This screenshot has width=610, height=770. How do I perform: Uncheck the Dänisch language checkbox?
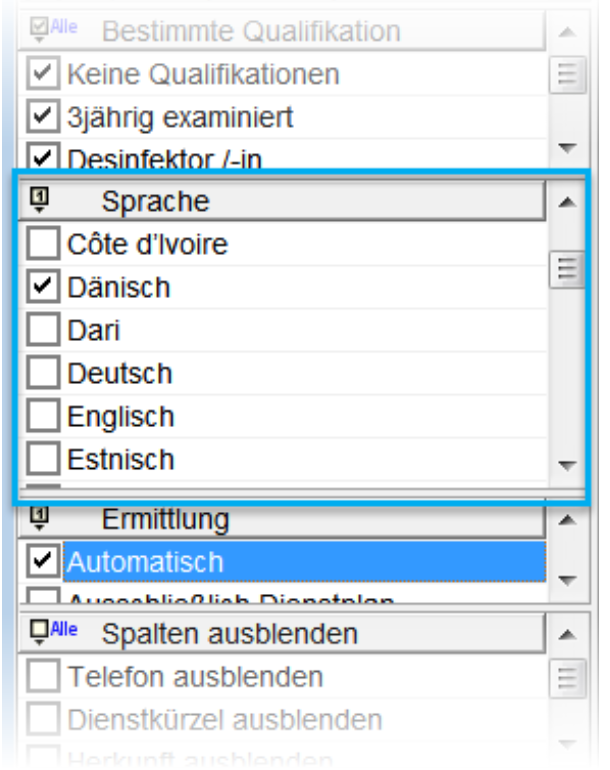click(x=43, y=288)
